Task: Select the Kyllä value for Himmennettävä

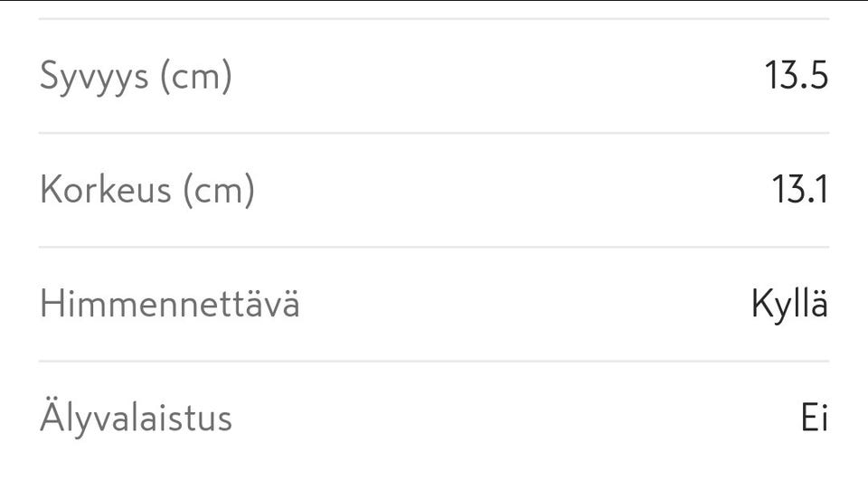Action: pos(788,305)
